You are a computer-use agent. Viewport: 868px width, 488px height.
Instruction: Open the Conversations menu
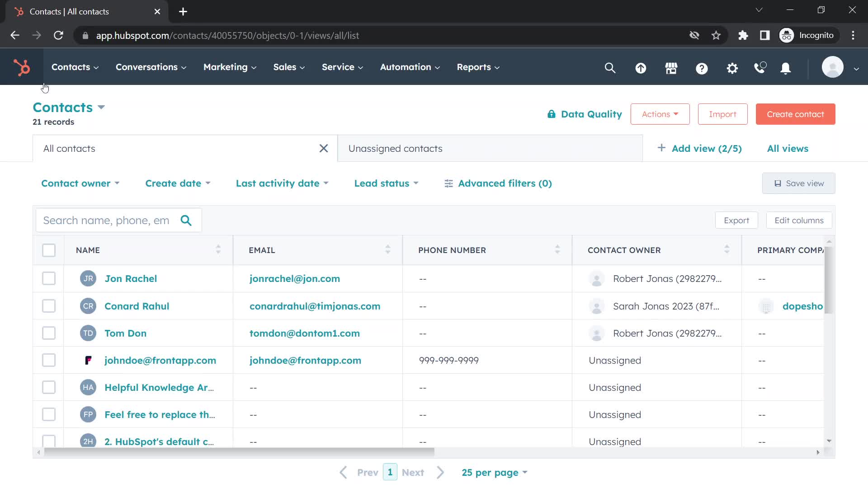(150, 67)
